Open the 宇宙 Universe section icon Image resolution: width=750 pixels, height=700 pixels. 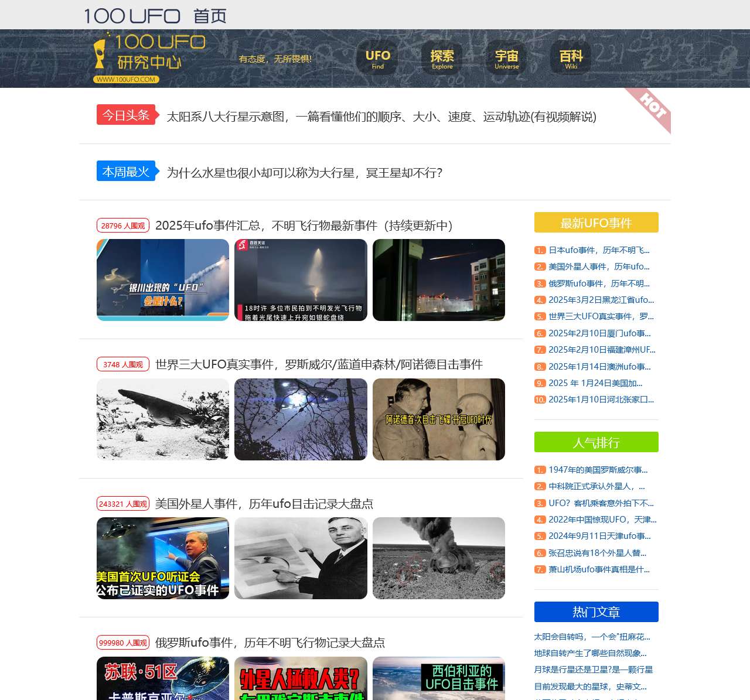point(506,59)
